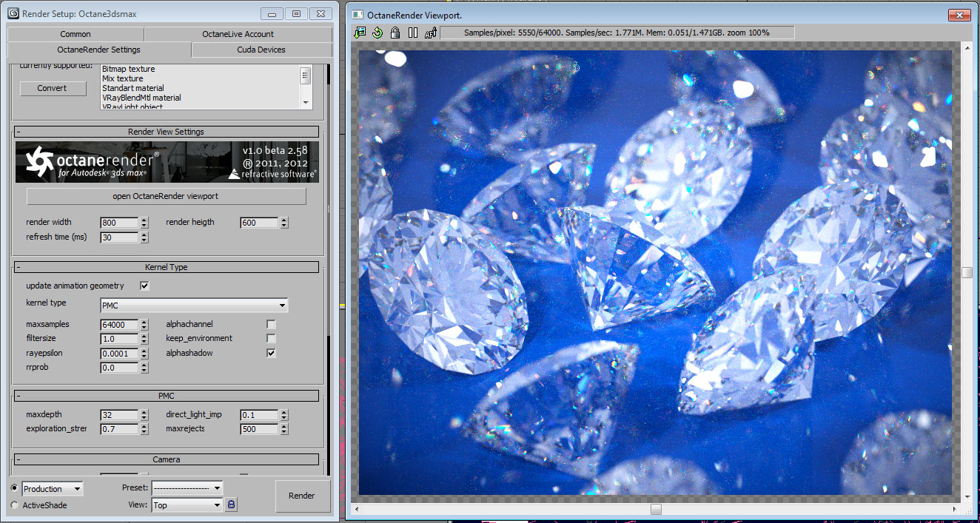
Task: Toggle the viewport lock padlock icon
Action: (395, 33)
